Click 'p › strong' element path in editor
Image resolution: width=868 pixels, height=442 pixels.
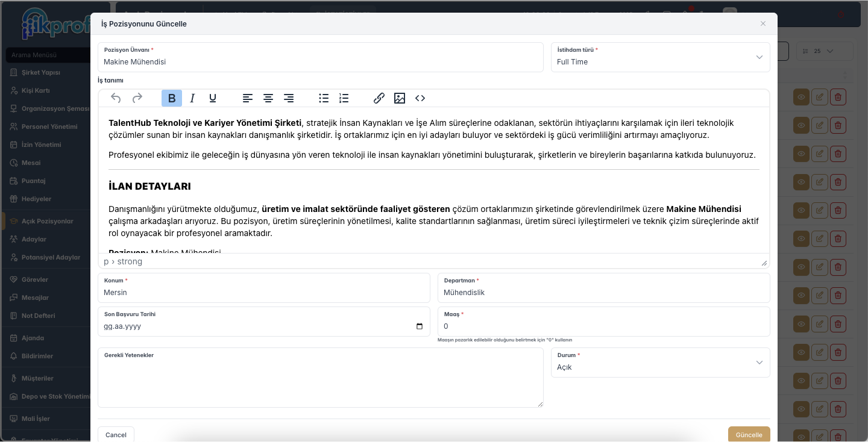click(123, 261)
